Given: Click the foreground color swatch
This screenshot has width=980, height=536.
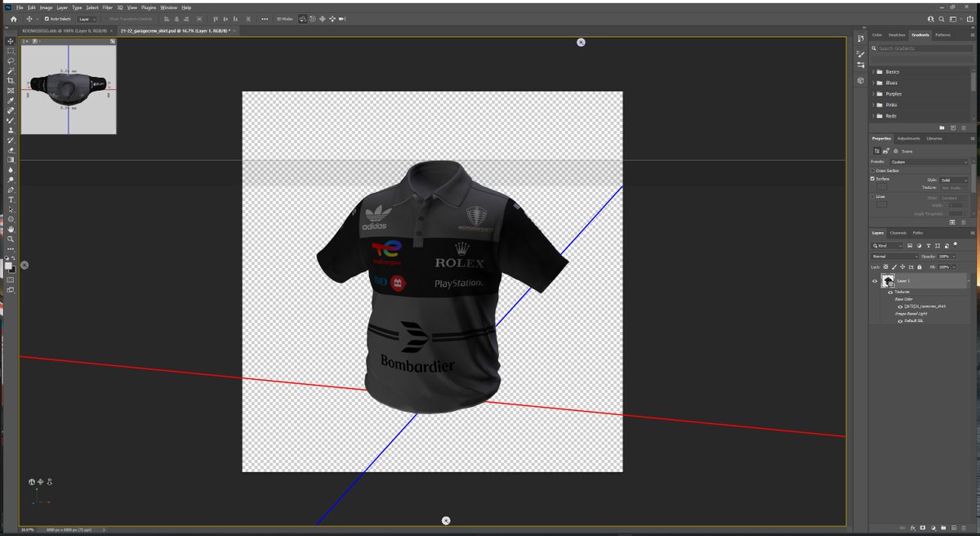Looking at the screenshot, I should (8, 266).
